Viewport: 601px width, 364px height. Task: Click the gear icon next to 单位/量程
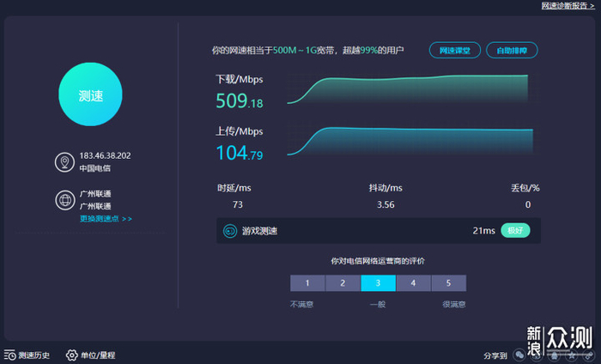72,355
